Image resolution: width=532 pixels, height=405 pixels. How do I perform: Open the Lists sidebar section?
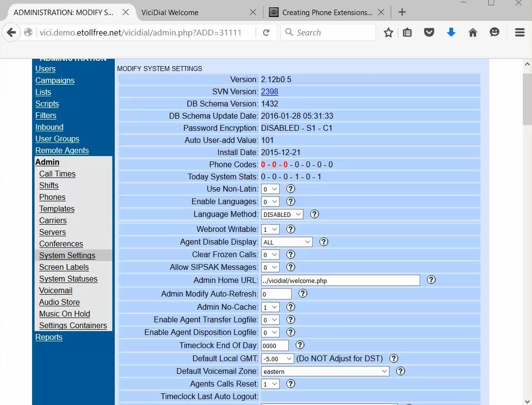coord(43,92)
